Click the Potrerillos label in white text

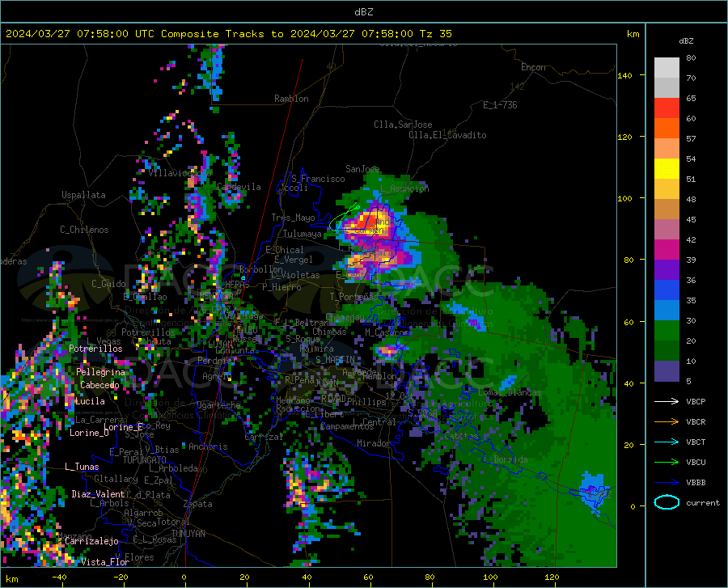(x=95, y=349)
